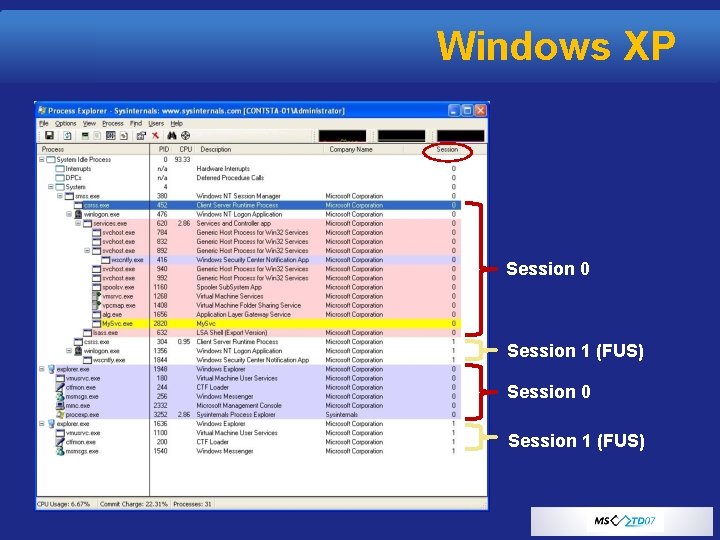Viewport: 720px width, 540px height.
Task: Click ctfmon.exe icon for PID 244
Action: pos(60,388)
